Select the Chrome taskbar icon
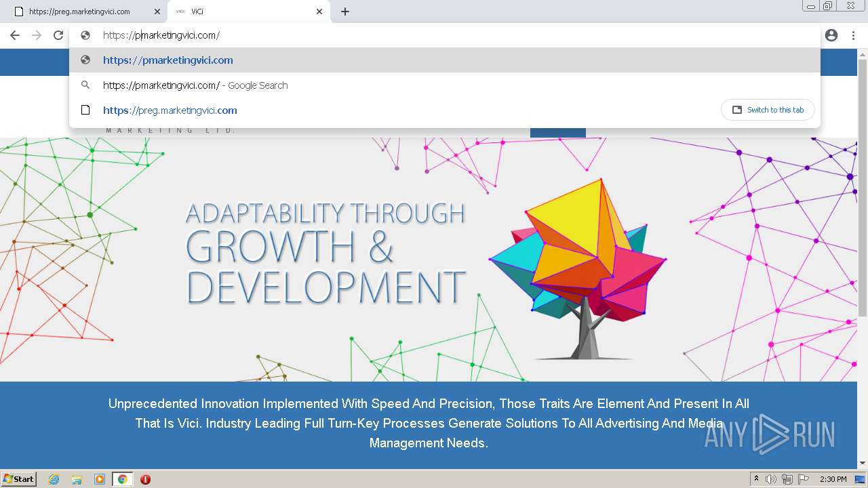This screenshot has width=868, height=488. coord(122,479)
